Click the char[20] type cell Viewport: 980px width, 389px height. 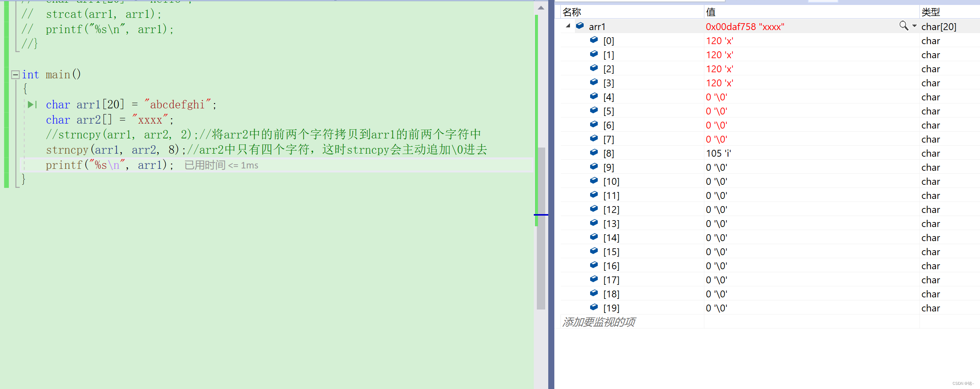(939, 27)
